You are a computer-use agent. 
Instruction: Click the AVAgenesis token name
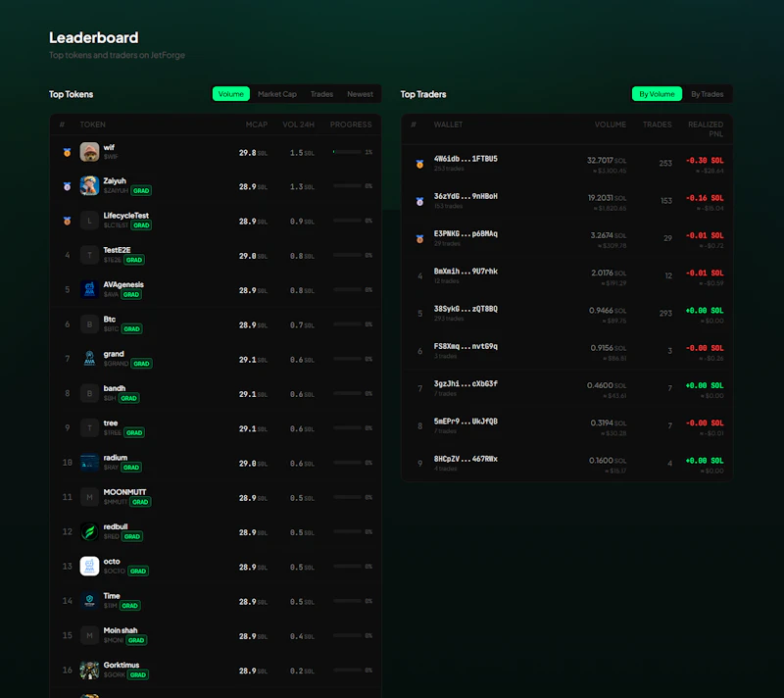123,284
